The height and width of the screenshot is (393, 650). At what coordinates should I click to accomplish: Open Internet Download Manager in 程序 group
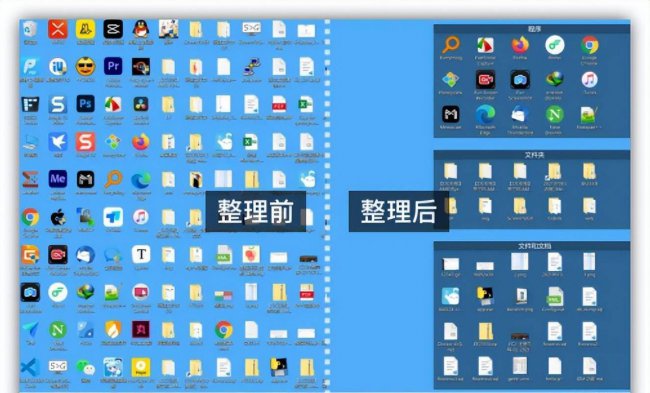pos(555,80)
